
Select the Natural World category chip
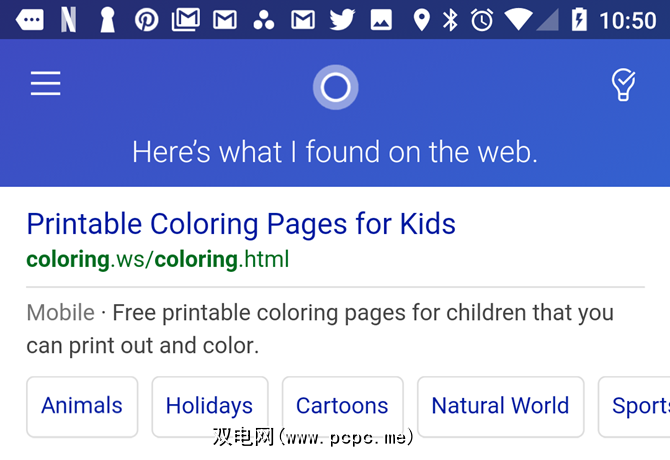pyautogui.click(x=500, y=406)
